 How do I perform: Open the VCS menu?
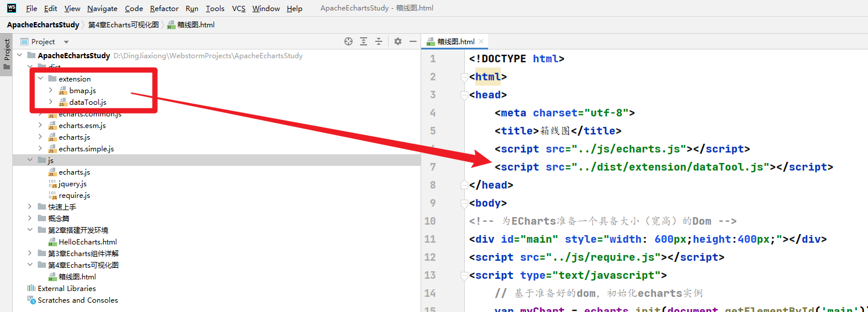coord(239,8)
